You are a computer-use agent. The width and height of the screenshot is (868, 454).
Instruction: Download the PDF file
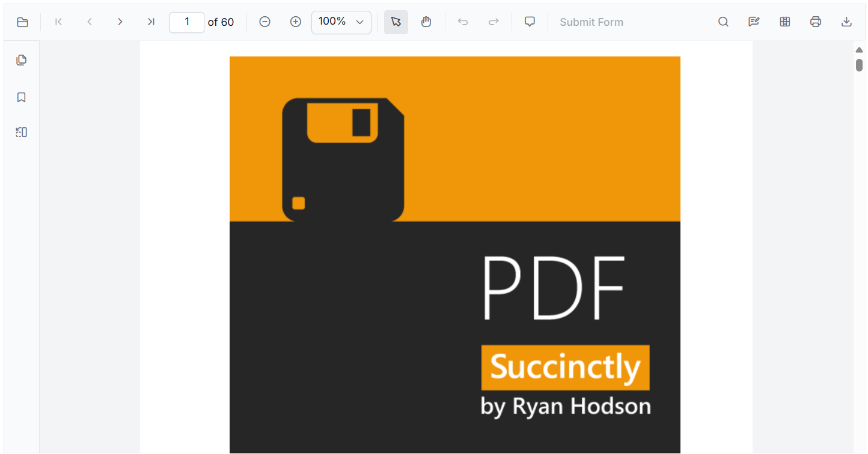point(846,22)
